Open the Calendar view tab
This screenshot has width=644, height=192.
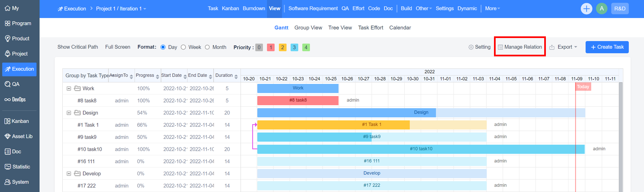click(400, 28)
